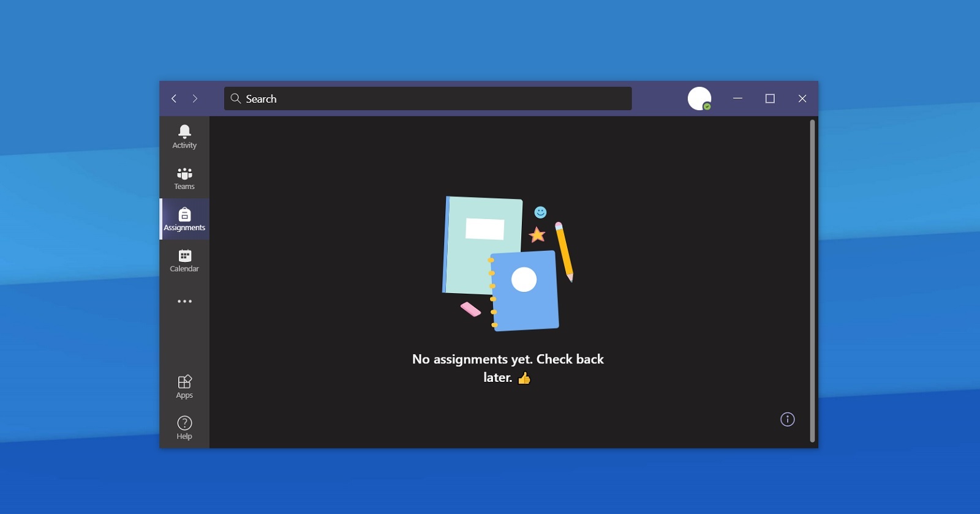This screenshot has width=980, height=514.
Task: Open the Calendar view
Action: tap(184, 260)
